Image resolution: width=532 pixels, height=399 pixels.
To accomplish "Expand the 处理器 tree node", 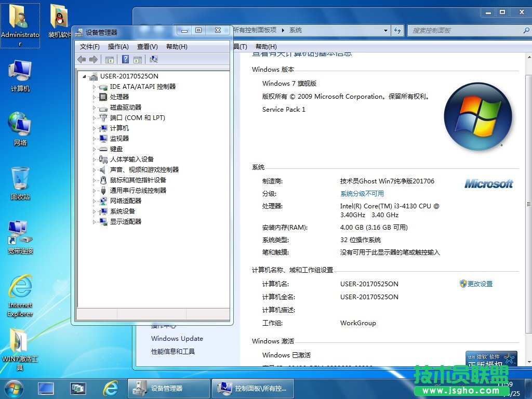I will pyautogui.click(x=95, y=97).
